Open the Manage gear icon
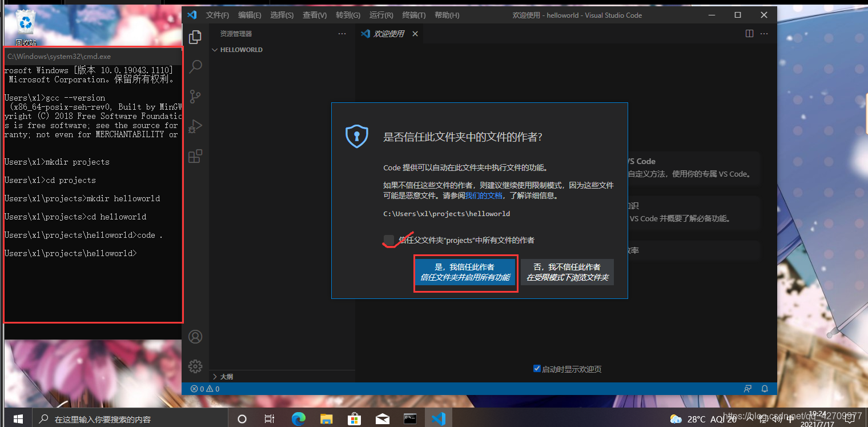This screenshot has width=868, height=427. point(195,366)
